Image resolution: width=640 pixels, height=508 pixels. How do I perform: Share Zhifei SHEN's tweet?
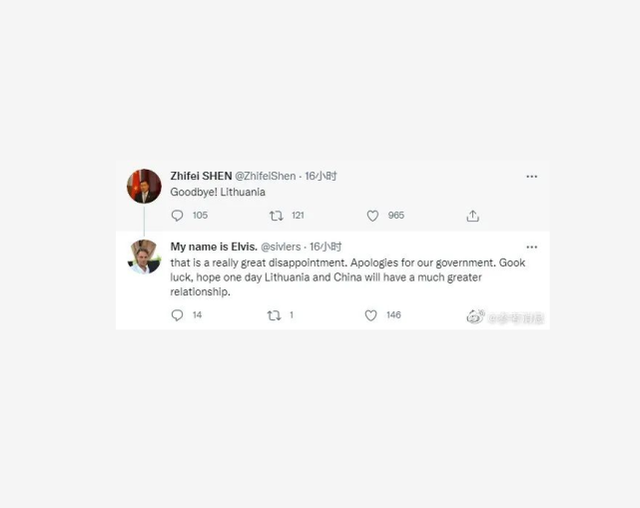pos(473,216)
